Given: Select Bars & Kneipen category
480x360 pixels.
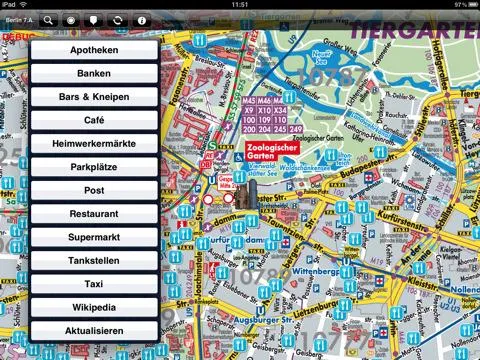Looking at the screenshot, I should click(94, 97).
